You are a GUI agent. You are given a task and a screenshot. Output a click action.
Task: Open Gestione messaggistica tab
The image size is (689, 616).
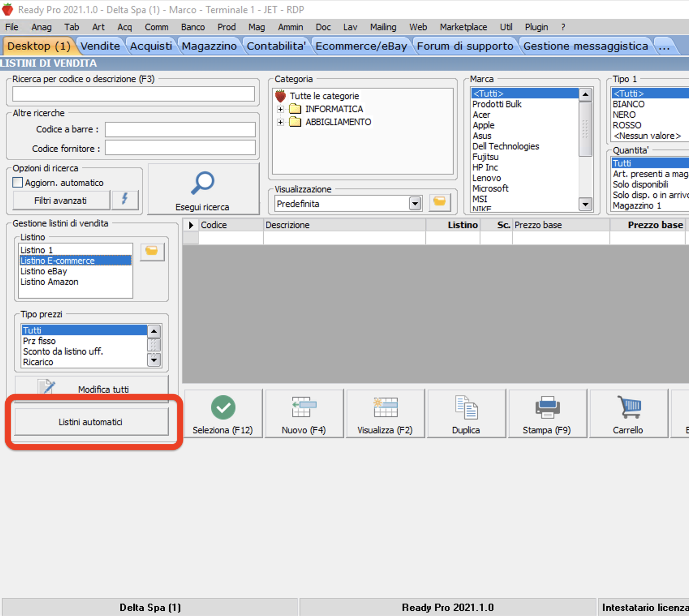(586, 46)
